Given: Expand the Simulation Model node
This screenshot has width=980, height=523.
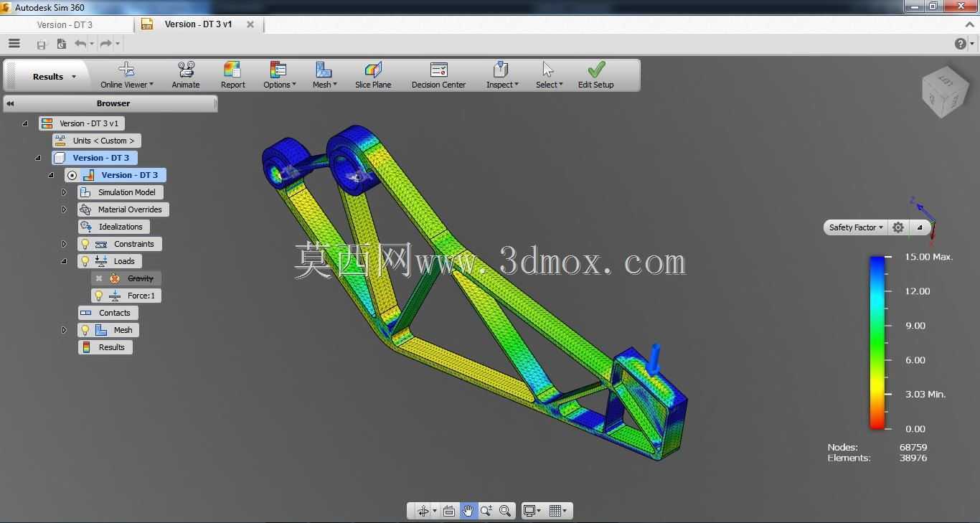Looking at the screenshot, I should (x=64, y=192).
